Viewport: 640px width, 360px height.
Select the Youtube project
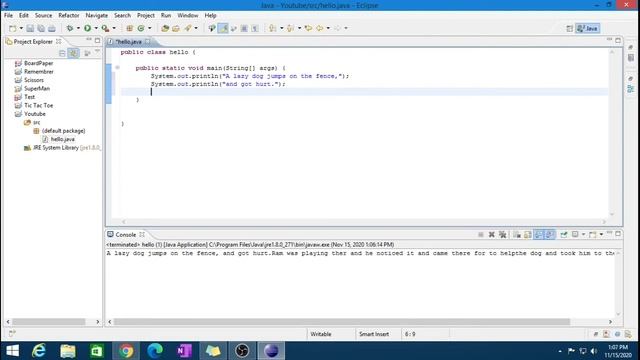[35, 114]
